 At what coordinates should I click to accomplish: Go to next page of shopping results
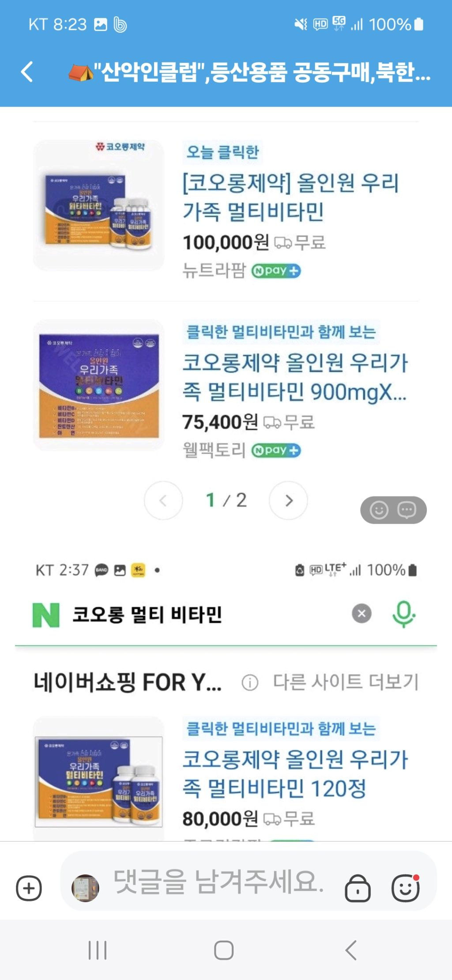[288, 500]
